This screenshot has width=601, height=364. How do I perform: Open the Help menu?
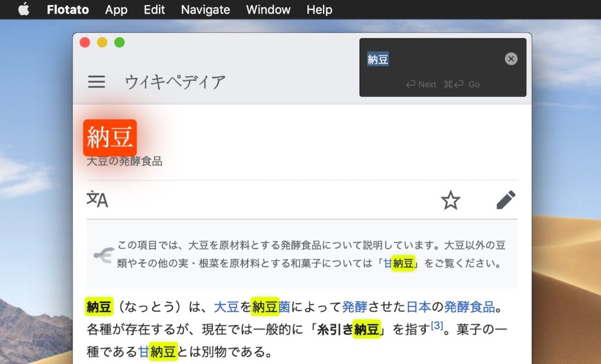pos(319,9)
